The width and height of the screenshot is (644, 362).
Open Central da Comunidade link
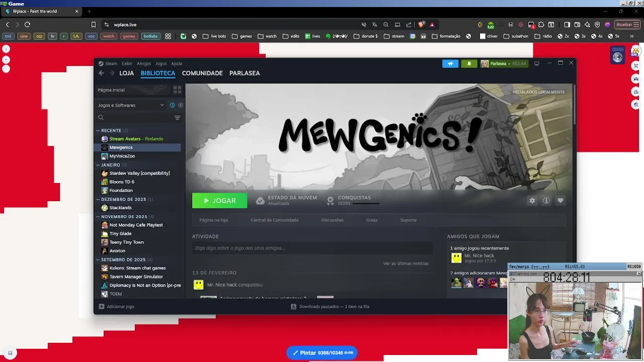click(x=275, y=220)
